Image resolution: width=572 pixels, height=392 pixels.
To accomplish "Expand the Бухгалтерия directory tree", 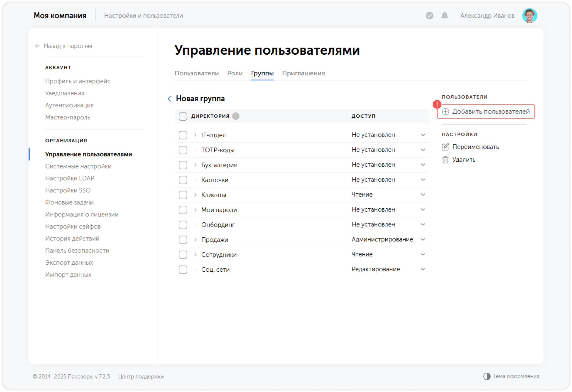I will [x=195, y=165].
